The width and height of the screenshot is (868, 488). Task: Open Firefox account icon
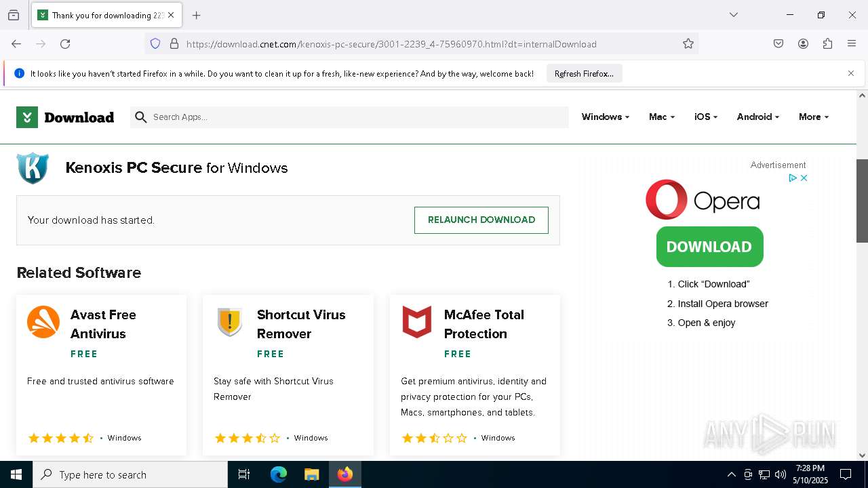point(803,44)
